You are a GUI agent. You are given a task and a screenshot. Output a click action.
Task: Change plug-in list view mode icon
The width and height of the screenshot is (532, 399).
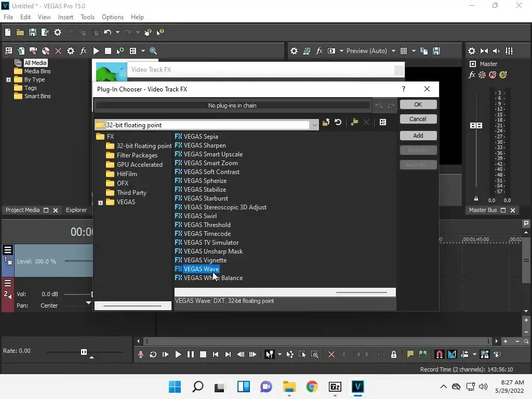pyautogui.click(x=383, y=122)
